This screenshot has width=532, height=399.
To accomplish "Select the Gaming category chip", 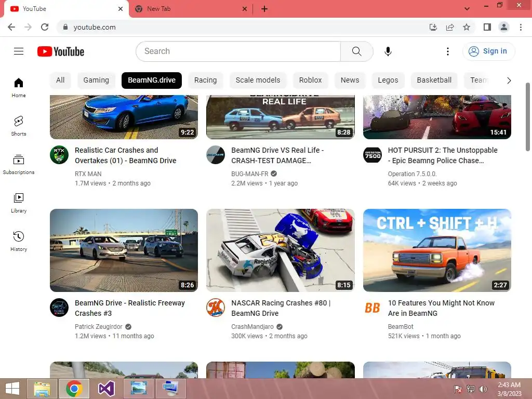I will pyautogui.click(x=96, y=81).
